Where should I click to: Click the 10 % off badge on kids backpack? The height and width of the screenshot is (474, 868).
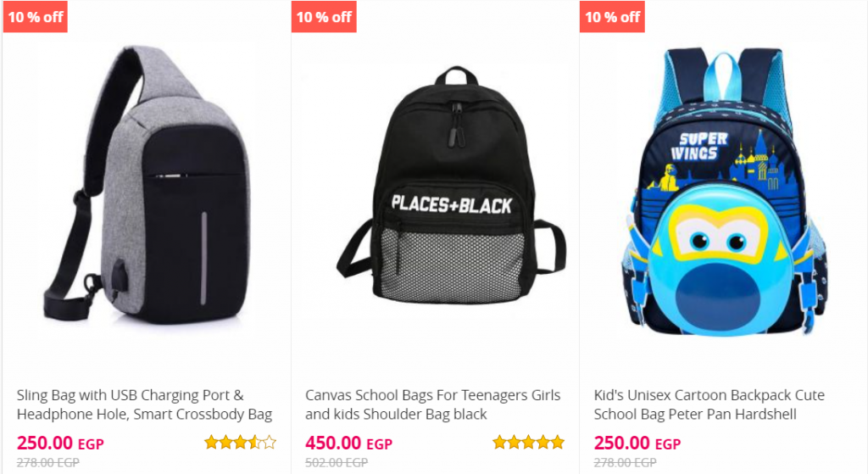click(612, 17)
